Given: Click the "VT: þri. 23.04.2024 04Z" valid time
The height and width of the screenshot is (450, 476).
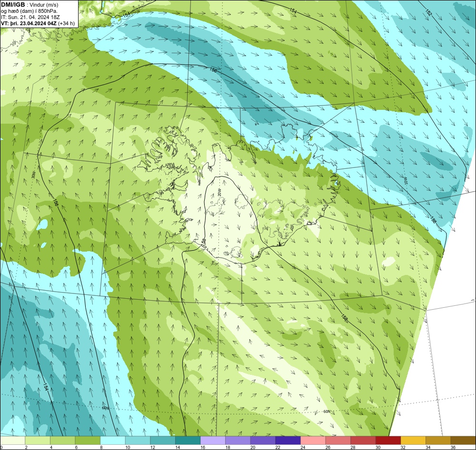Looking at the screenshot, I should (29, 23).
